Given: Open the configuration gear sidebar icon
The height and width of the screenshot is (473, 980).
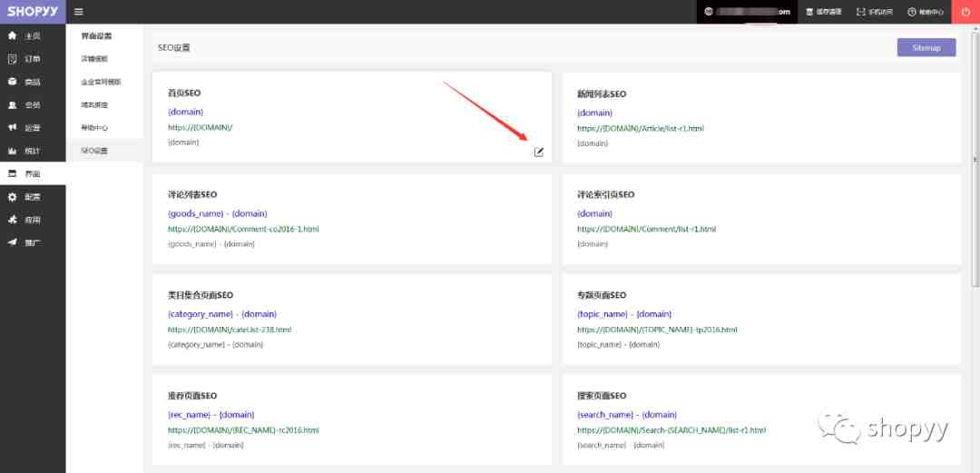Looking at the screenshot, I should tap(12, 197).
